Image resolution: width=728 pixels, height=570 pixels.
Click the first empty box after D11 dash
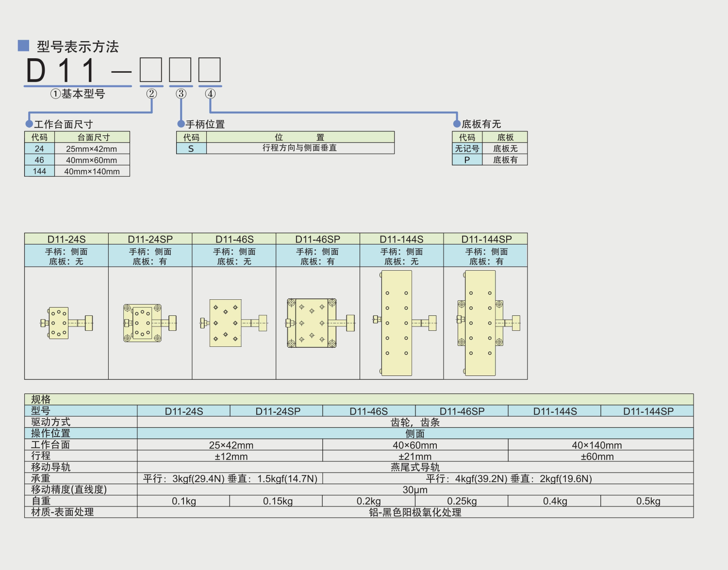click(151, 70)
